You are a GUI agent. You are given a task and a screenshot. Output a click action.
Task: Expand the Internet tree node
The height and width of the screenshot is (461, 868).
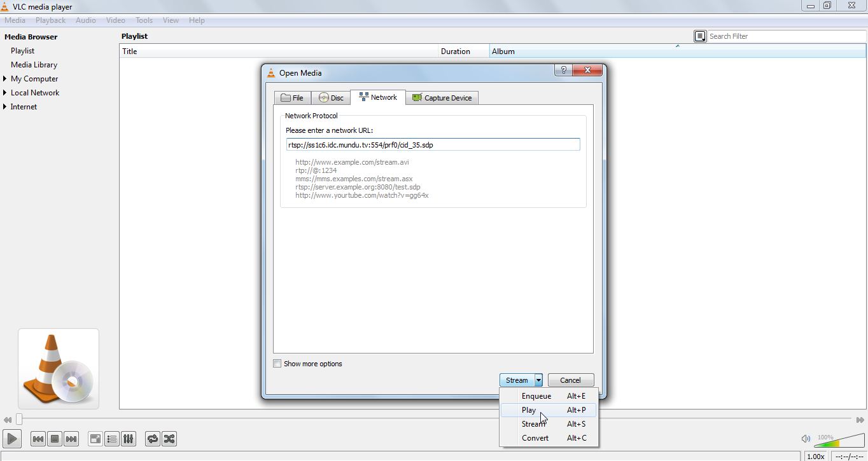point(5,107)
